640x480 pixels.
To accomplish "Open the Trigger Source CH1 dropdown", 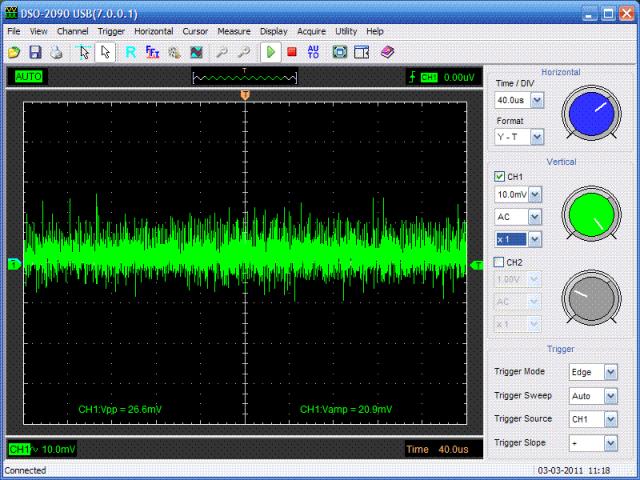I will click(x=611, y=419).
